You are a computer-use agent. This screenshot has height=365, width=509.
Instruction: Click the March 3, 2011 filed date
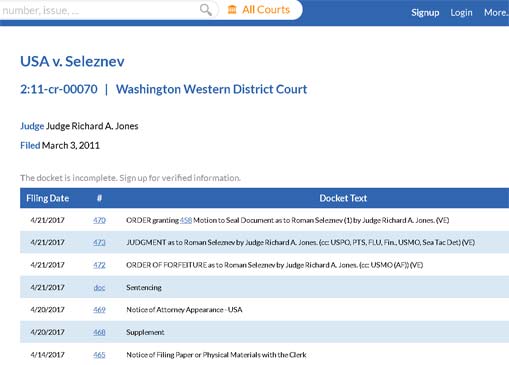(71, 145)
